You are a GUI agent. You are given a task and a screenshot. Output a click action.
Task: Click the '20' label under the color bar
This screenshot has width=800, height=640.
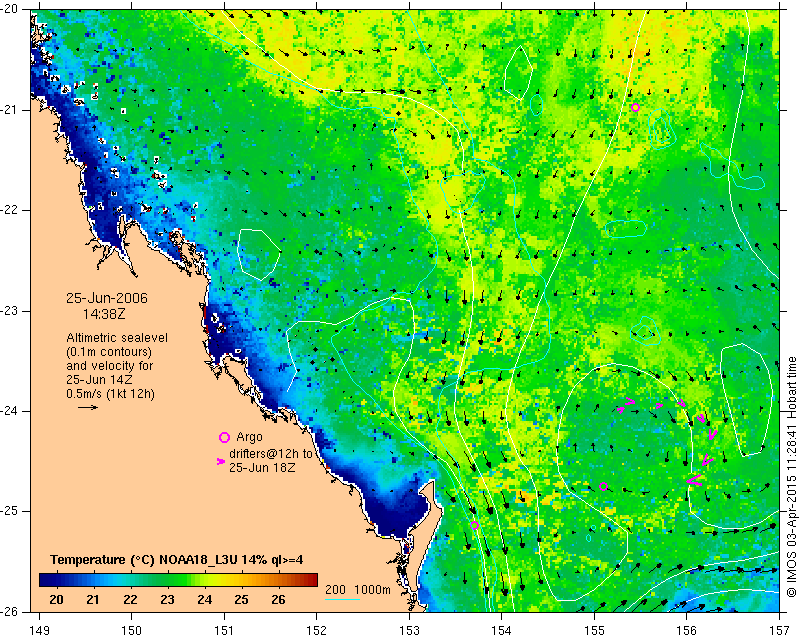point(56,599)
